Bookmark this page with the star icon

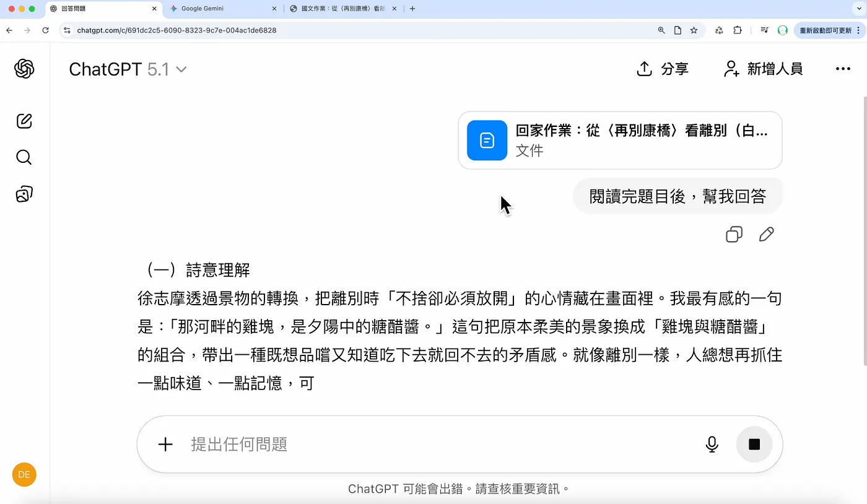[x=694, y=30]
